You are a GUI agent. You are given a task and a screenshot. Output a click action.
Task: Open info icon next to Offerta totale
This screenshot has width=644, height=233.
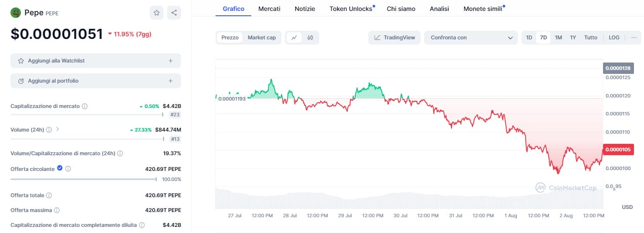49,195
